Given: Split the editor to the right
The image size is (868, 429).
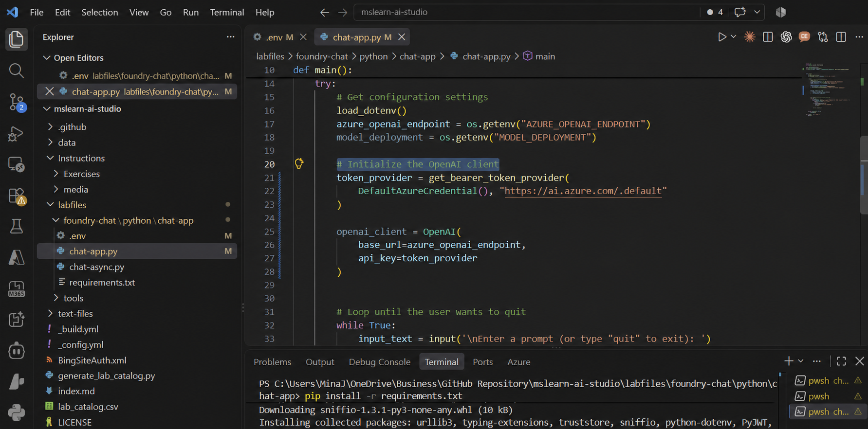Looking at the screenshot, I should 841,37.
